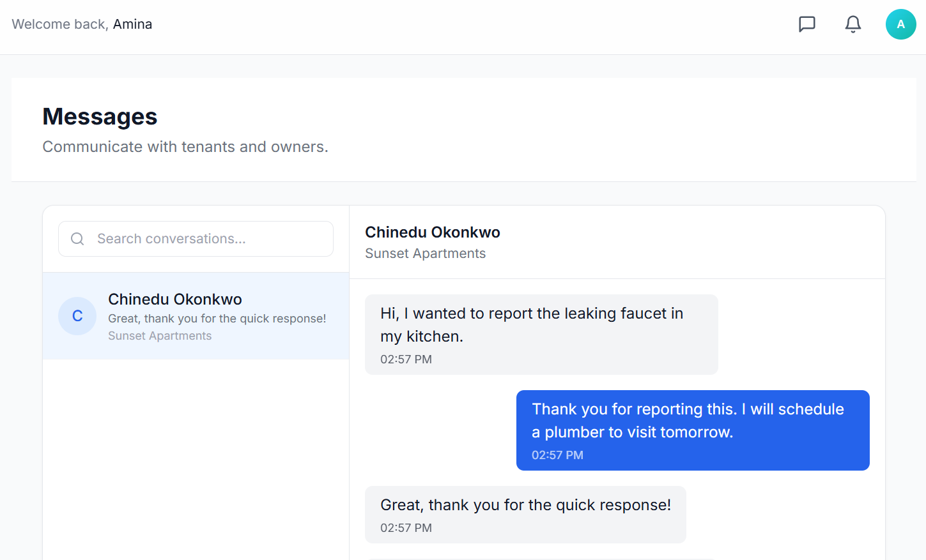Click the 'Great, thank you' chat bubble
The height and width of the screenshot is (560, 926).
pyautogui.click(x=525, y=515)
